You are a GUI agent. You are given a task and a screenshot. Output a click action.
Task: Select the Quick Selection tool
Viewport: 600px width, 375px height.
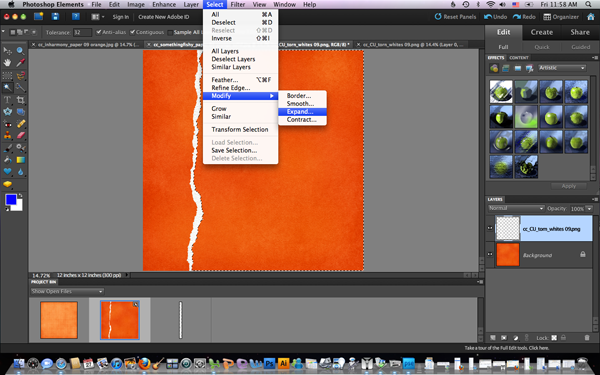(x=20, y=88)
